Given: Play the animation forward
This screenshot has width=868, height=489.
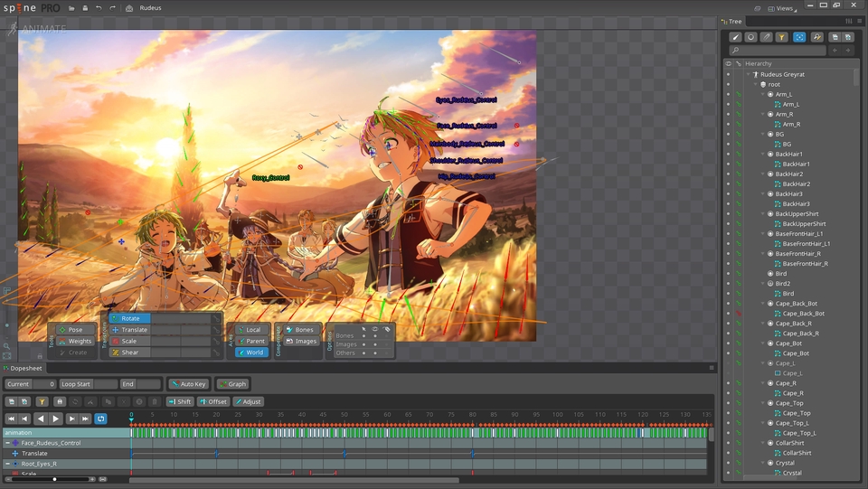Looking at the screenshot, I should pos(55,418).
